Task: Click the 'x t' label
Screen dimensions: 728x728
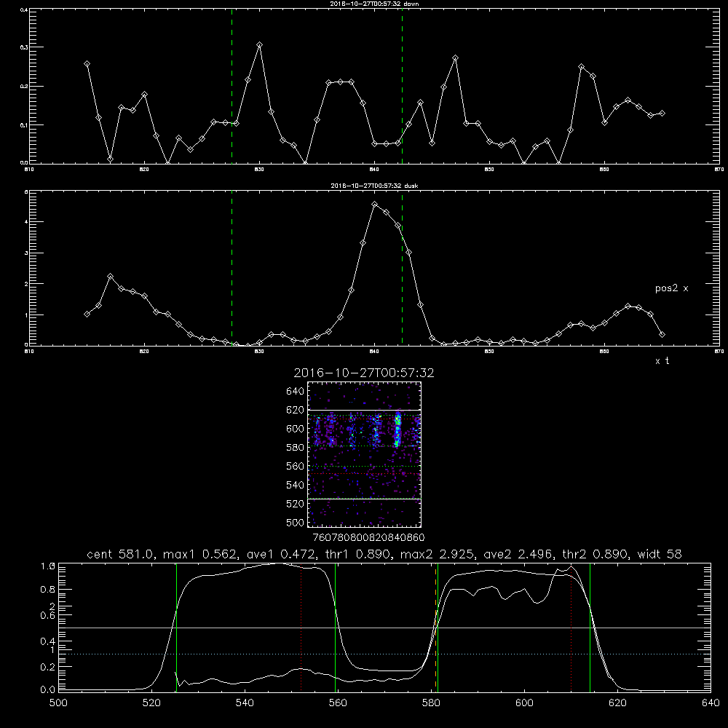Action: pyautogui.click(x=662, y=361)
